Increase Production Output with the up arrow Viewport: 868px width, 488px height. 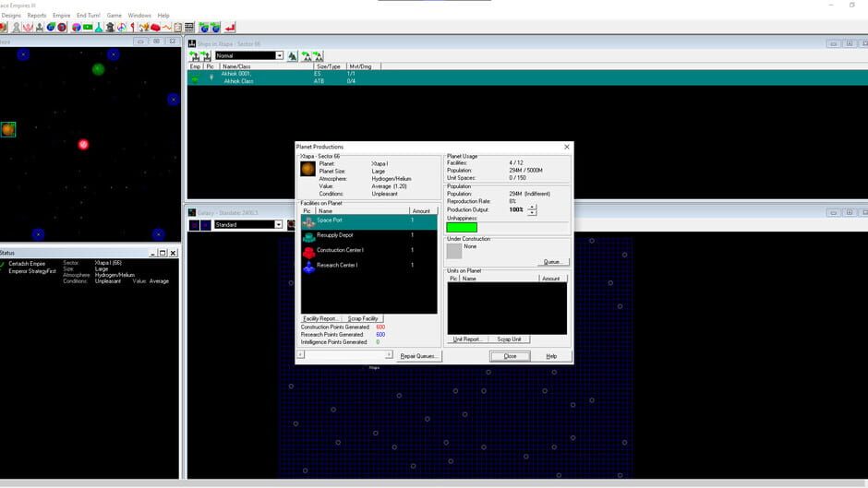coord(532,207)
